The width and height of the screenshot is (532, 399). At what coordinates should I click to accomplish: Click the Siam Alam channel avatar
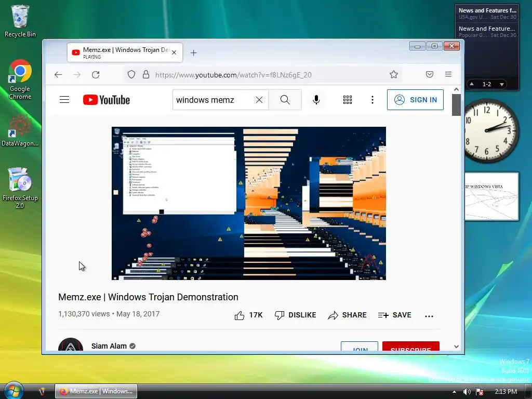click(71, 345)
